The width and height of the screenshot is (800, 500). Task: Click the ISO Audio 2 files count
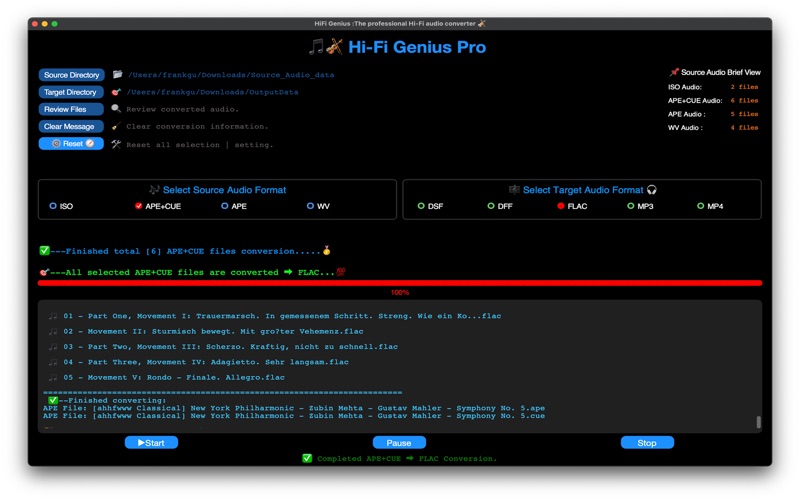pyautogui.click(x=744, y=87)
